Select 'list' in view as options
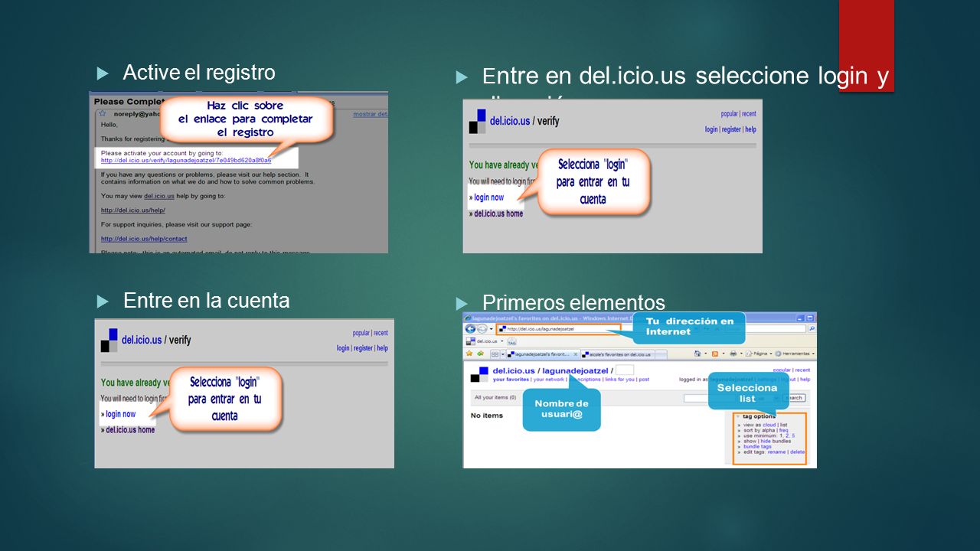 783,425
